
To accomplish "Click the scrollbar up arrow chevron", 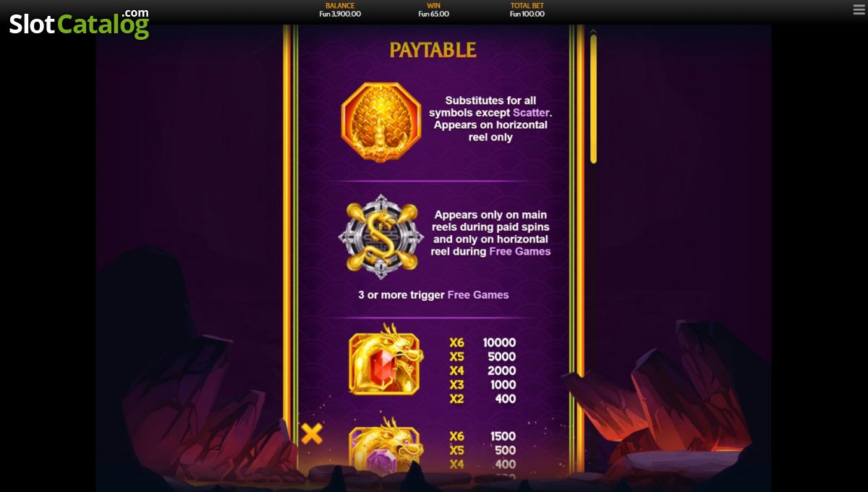I will [x=593, y=31].
